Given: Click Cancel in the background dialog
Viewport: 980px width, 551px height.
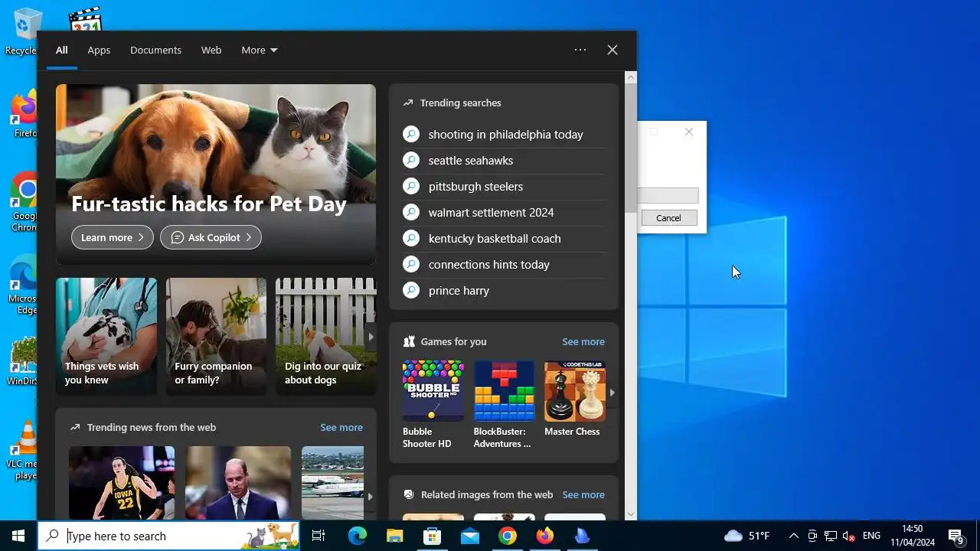Looking at the screenshot, I should pos(668,218).
